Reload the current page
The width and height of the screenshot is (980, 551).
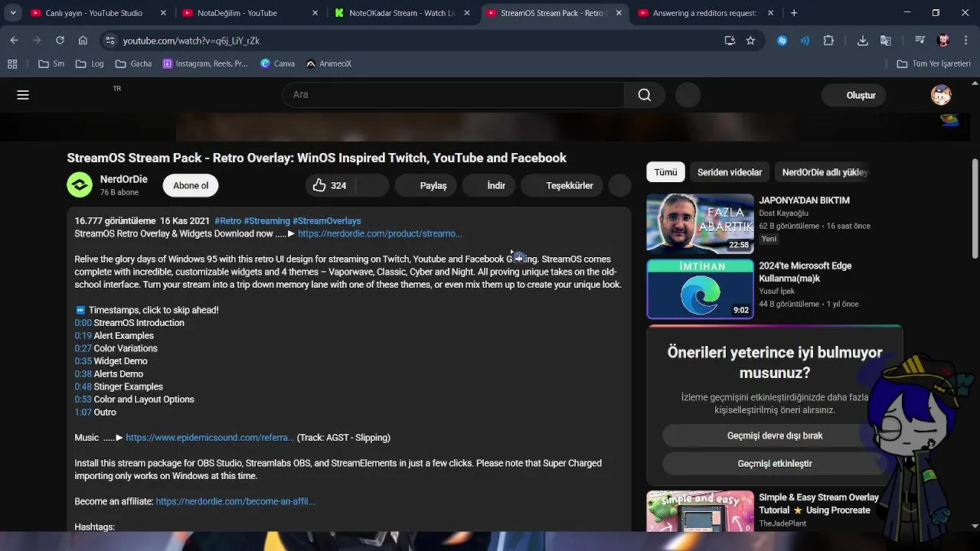click(x=60, y=41)
